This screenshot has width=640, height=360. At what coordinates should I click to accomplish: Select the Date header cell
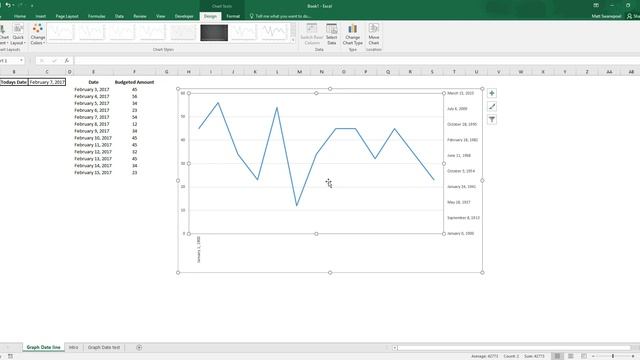click(x=93, y=82)
